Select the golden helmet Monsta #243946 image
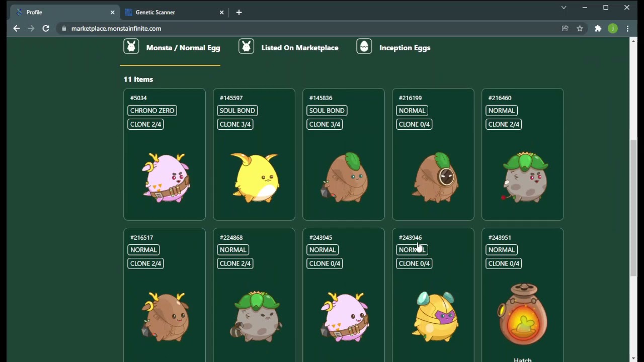The image size is (644, 362). pyautogui.click(x=435, y=317)
